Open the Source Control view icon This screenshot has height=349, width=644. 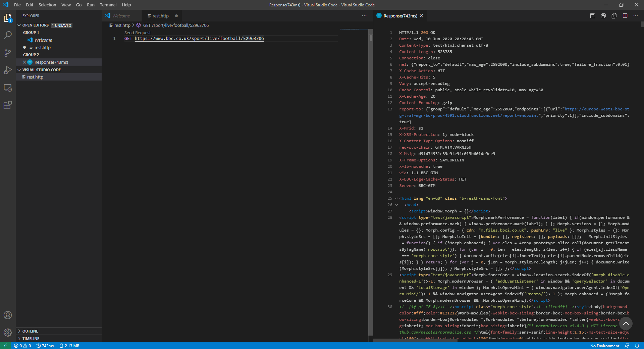pyautogui.click(x=8, y=53)
